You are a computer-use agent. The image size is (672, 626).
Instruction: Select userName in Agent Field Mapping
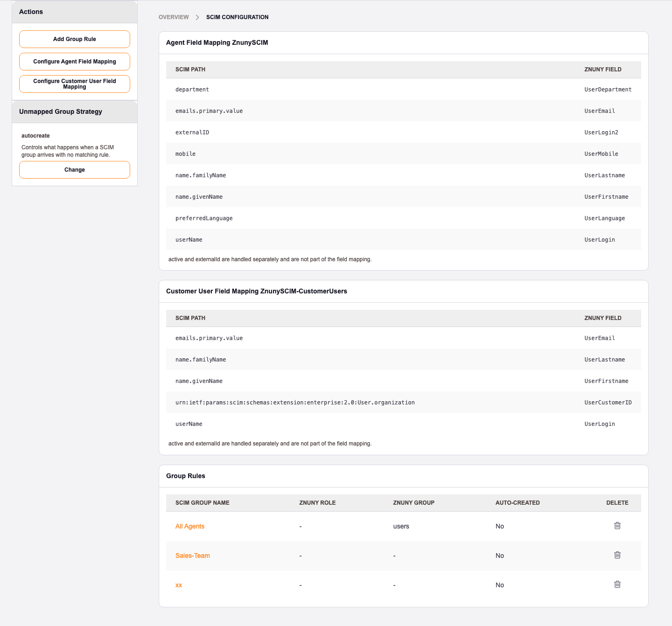(x=189, y=240)
